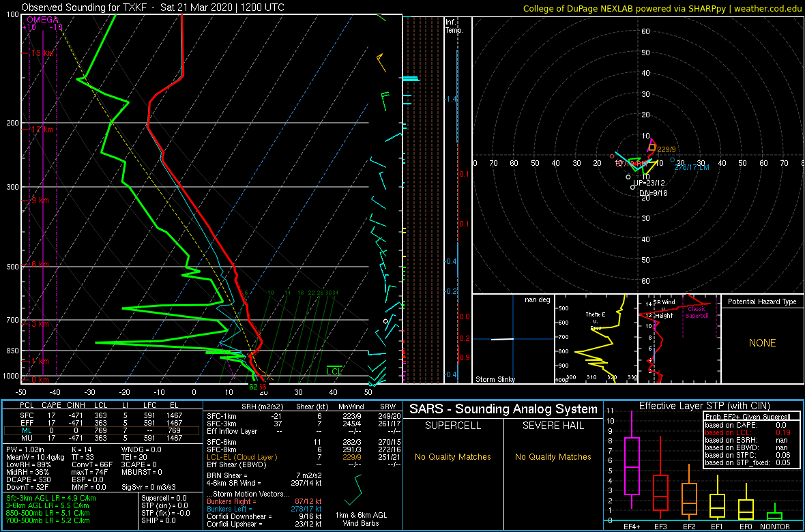Click the nan deg text in Storm Slinky
Image resolution: width=805 pixels, height=532 pixels.
point(537,299)
